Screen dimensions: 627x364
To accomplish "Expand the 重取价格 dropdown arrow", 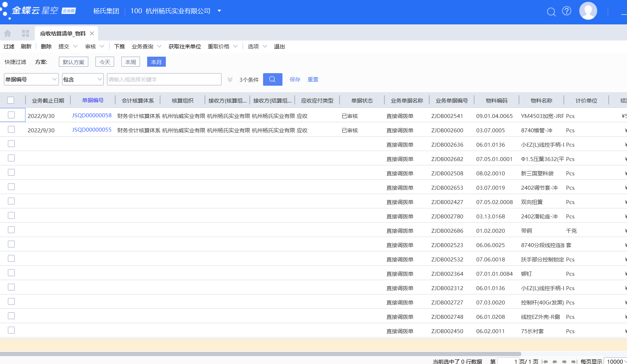I will [235, 46].
